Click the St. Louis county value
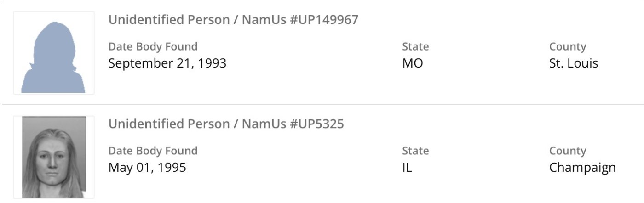The height and width of the screenshot is (203, 644). pyautogui.click(x=573, y=63)
